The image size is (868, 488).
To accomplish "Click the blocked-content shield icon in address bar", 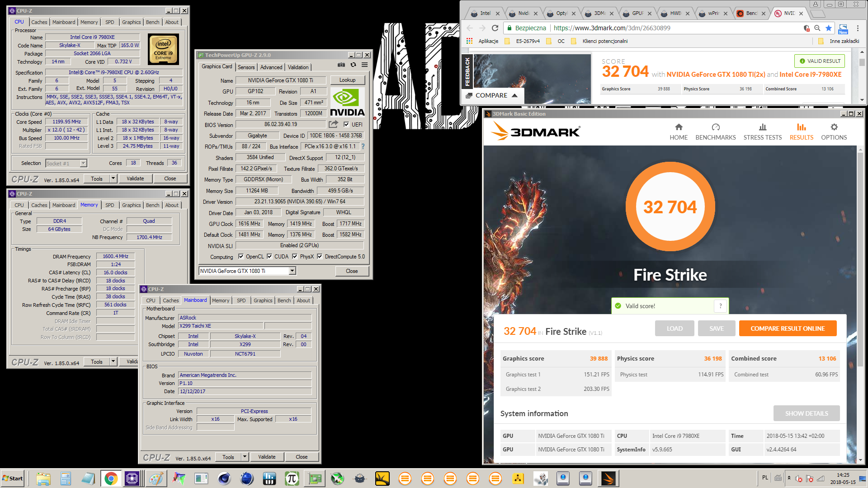I will pos(807,28).
